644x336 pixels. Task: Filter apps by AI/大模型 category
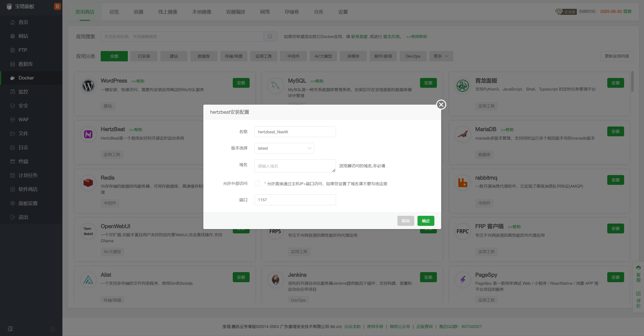(x=323, y=56)
